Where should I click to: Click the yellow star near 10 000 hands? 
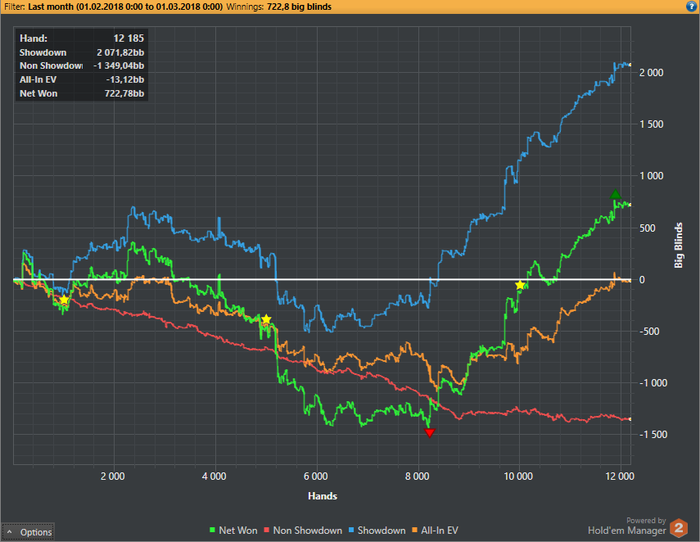520,285
